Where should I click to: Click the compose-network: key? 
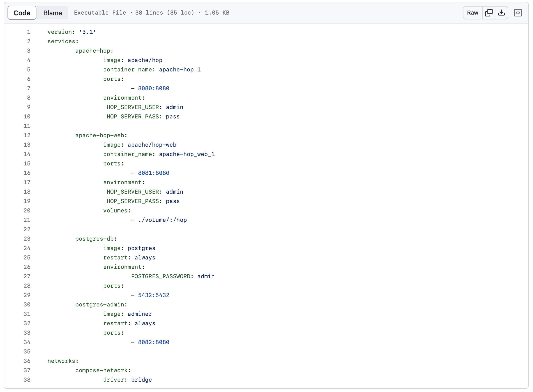coord(103,370)
